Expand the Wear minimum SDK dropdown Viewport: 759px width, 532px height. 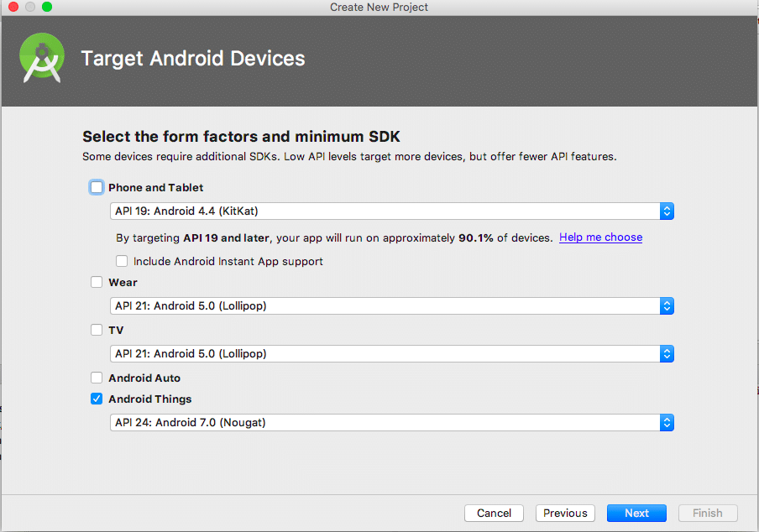coord(392,306)
